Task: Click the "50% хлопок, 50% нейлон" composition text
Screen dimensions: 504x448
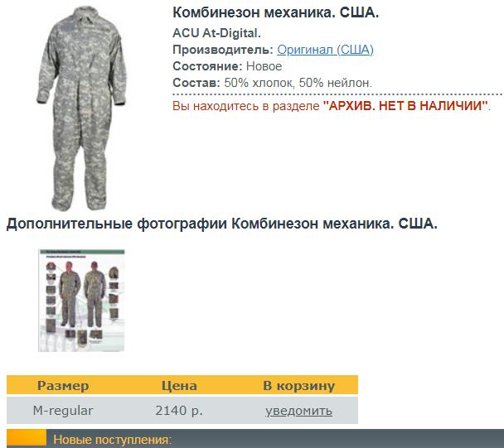Action: tap(298, 83)
